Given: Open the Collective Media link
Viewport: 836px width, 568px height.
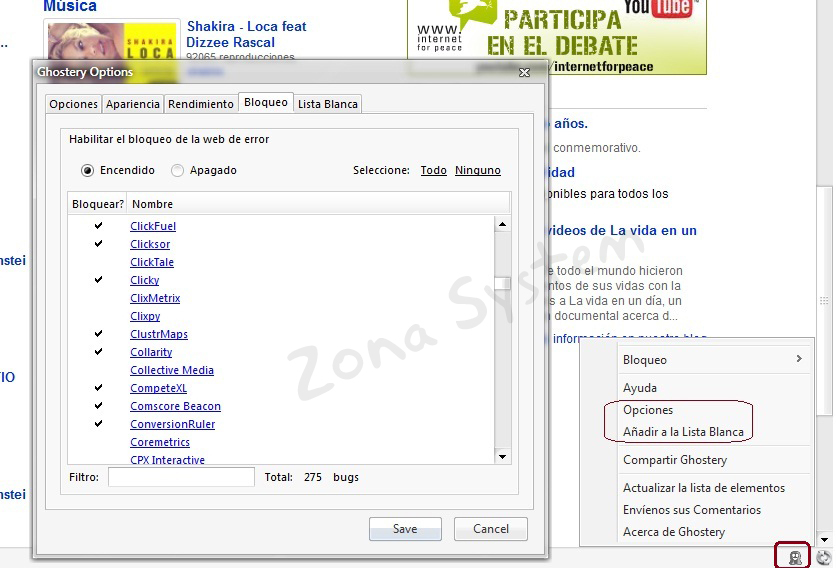Looking at the screenshot, I should tap(172, 370).
